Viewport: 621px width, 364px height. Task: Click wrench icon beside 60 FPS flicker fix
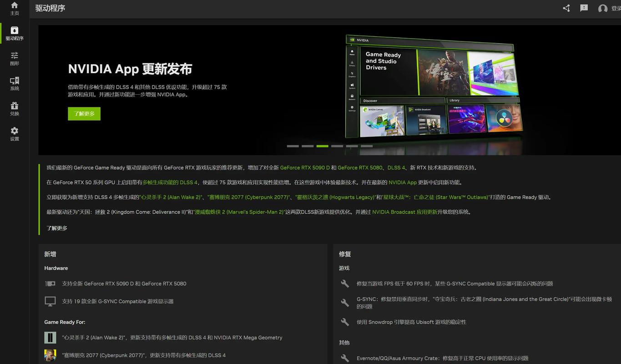coord(345,283)
